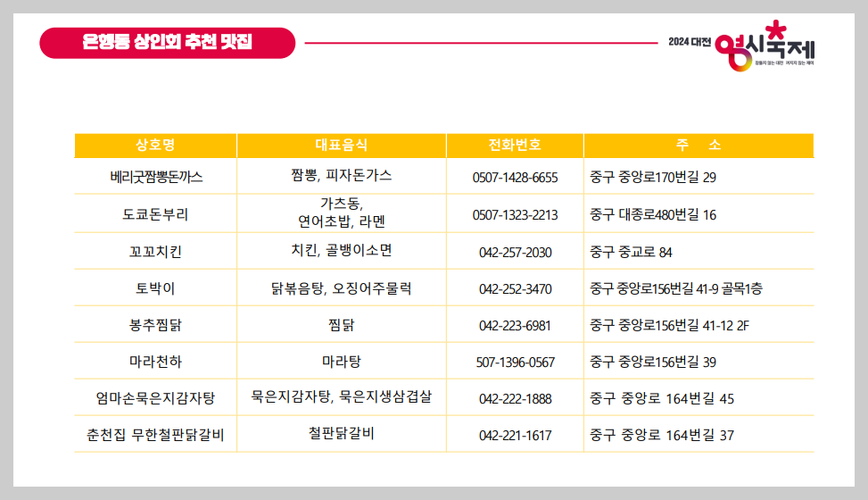Click the store name 마라천하
Screen dimensions: 868x500
coord(155,362)
